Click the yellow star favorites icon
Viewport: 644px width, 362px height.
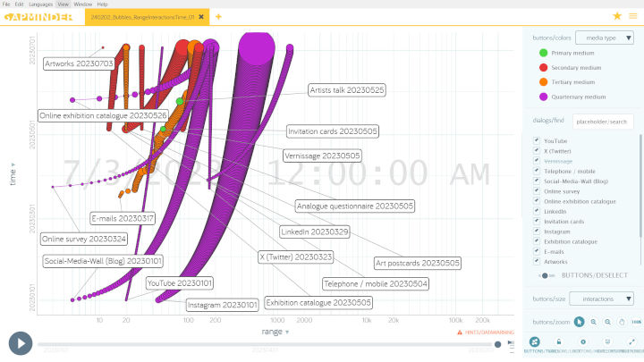click(x=617, y=16)
